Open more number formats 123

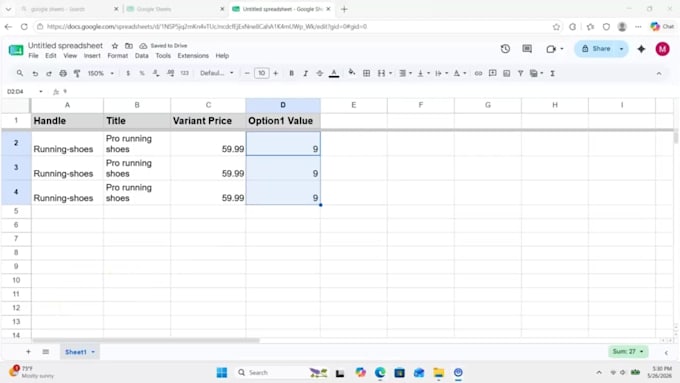(x=185, y=73)
